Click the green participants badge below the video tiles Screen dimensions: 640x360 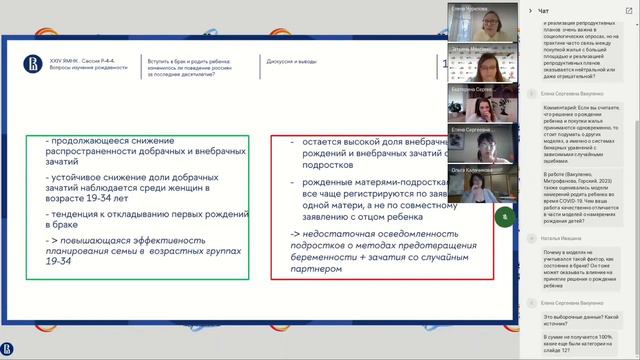pyautogui.click(x=504, y=217)
